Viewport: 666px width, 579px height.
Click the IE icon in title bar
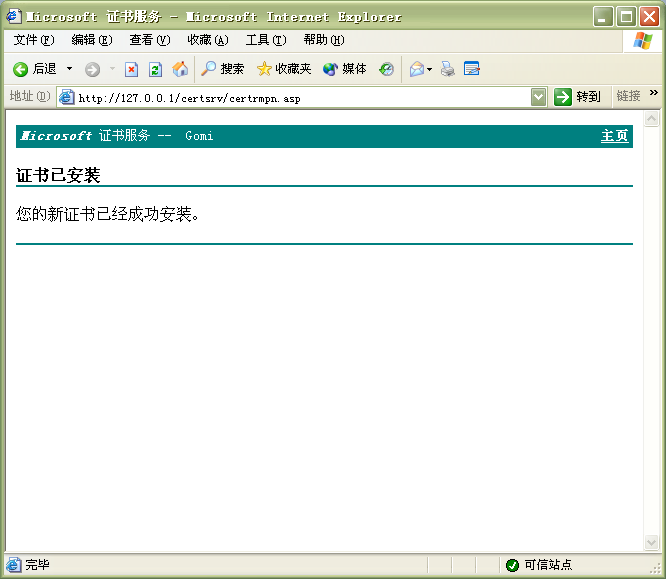[x=14, y=17]
